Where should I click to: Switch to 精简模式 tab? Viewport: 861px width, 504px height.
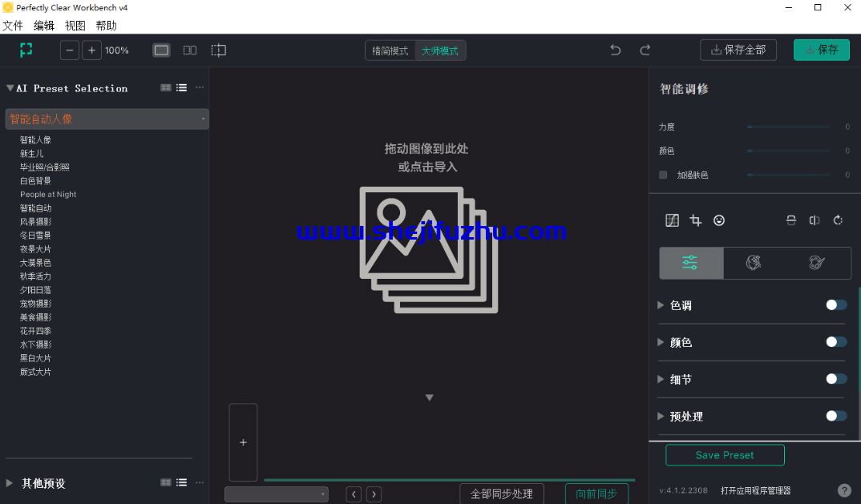coord(390,50)
